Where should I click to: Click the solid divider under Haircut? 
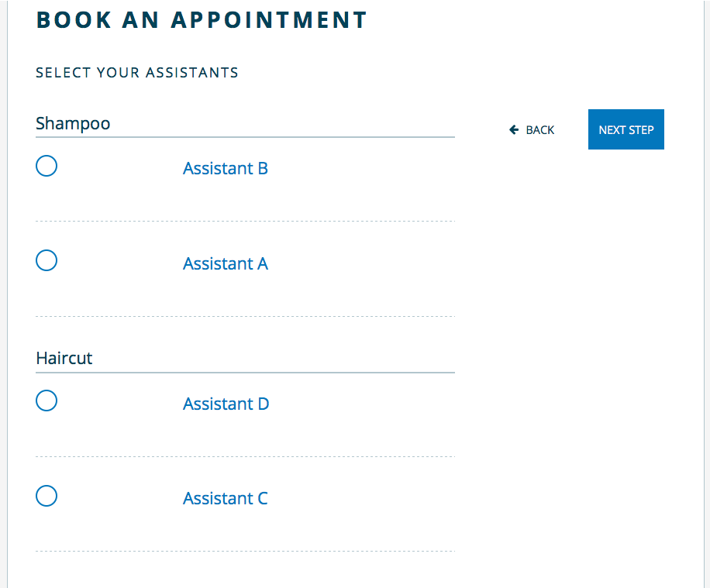tap(245, 372)
